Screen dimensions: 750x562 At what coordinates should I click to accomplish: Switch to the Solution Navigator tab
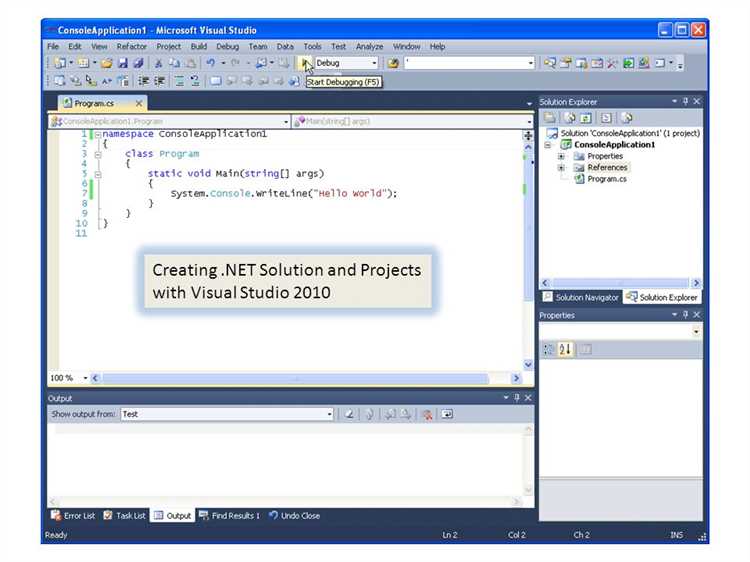[581, 298]
